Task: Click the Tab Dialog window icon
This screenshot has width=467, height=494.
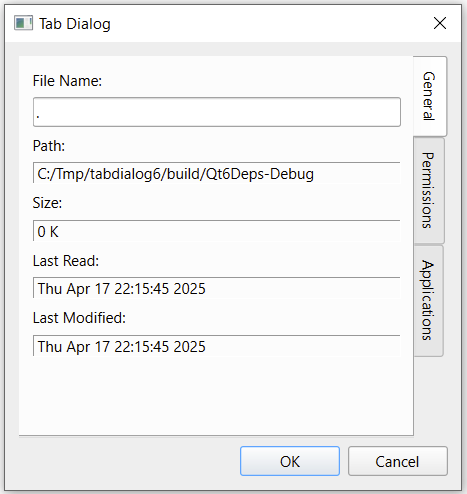Action: (23, 23)
